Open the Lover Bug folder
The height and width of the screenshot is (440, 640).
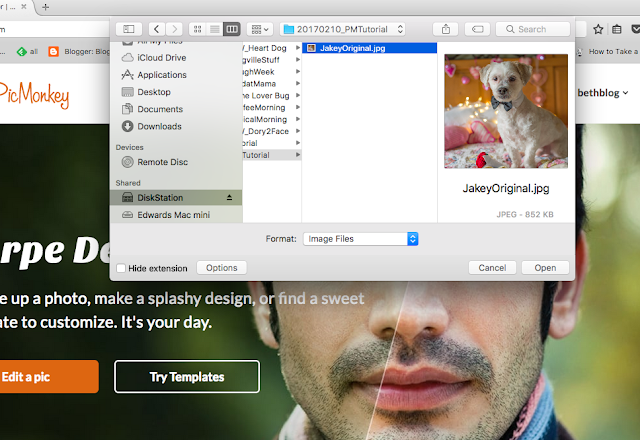[271, 96]
